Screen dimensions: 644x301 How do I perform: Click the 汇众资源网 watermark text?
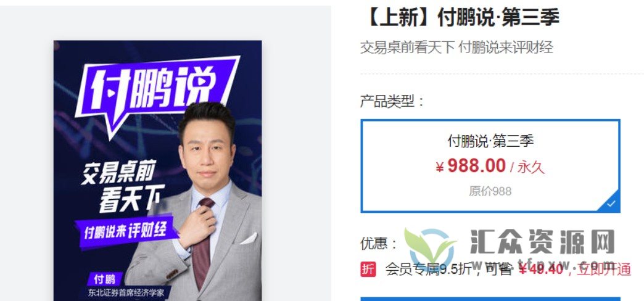542,241
